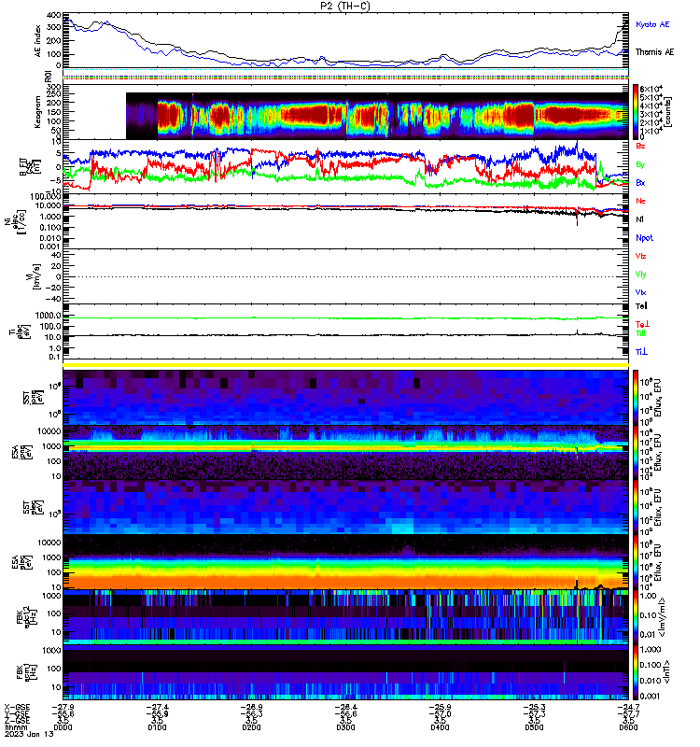The height and width of the screenshot is (747, 700).
Task: Click the FBK mV/m color bar
Action: tap(636, 616)
